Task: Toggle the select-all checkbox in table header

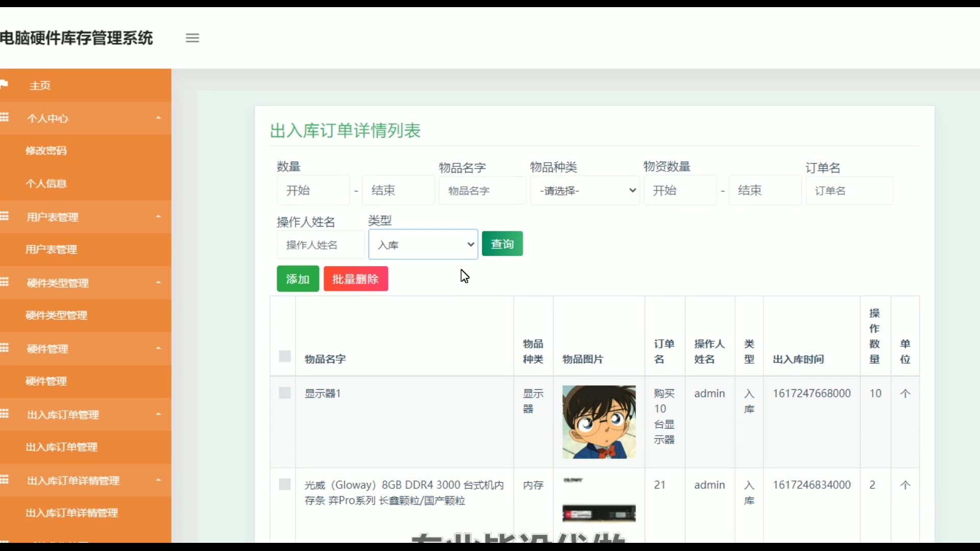Action: pos(285,356)
